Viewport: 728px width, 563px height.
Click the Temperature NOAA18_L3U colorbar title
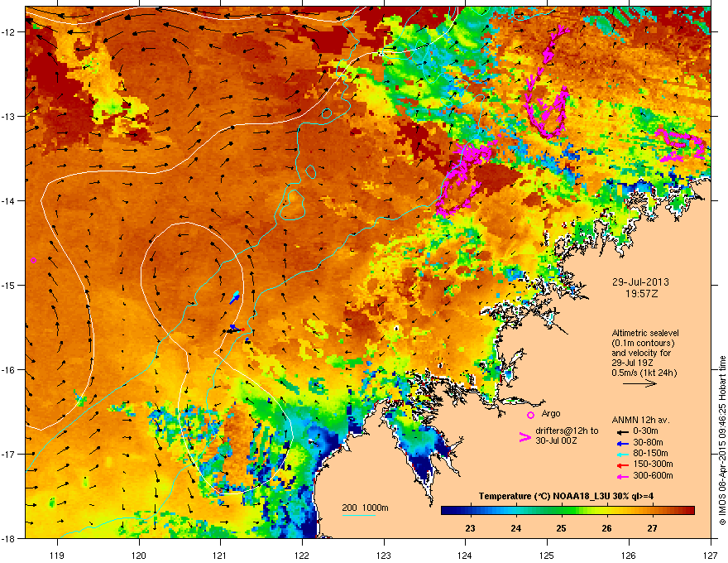point(566,496)
